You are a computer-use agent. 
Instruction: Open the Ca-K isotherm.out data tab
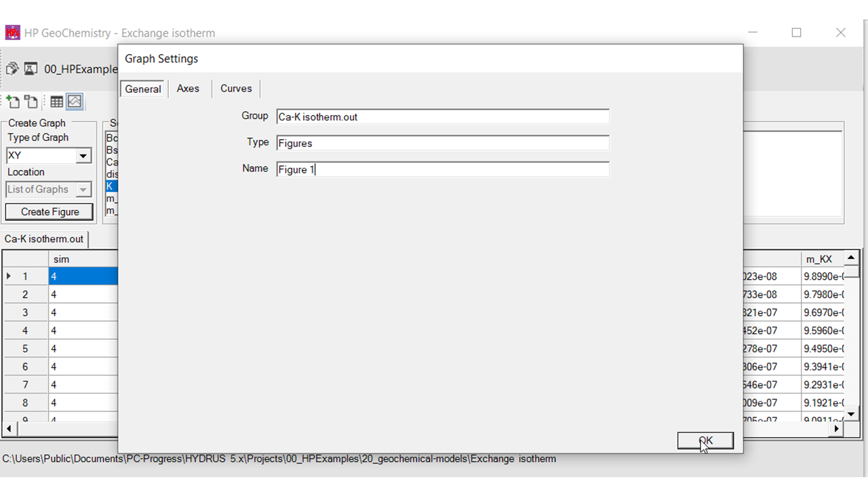(44, 239)
